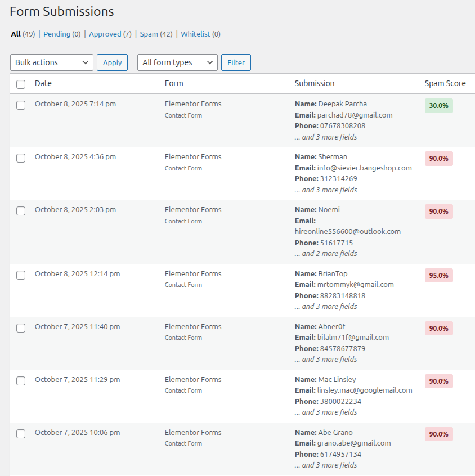Screen dimensions: 475x476
Task: Select the Deepak Parcha submission checkbox
Action: (21, 105)
